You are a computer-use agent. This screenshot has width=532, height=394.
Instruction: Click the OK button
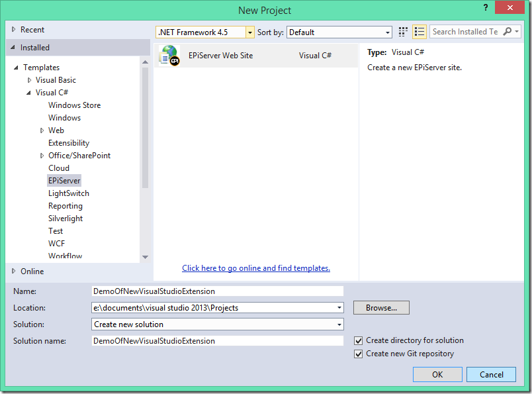tap(437, 374)
